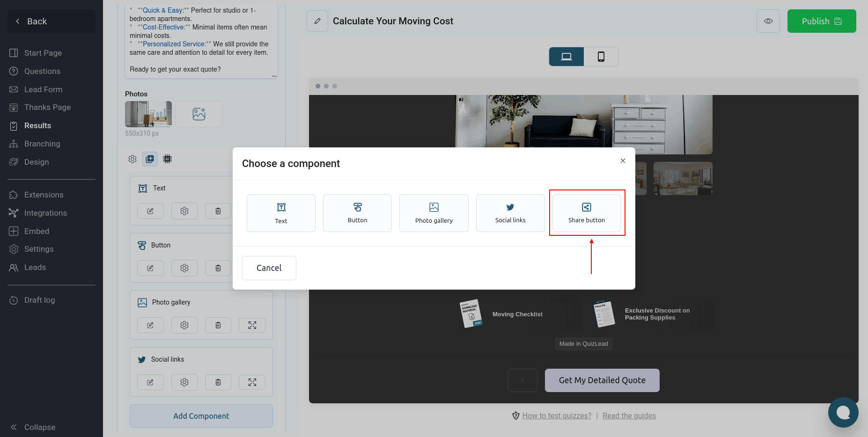Open the Read the guides link
This screenshot has width=868, height=437.
[x=629, y=415]
